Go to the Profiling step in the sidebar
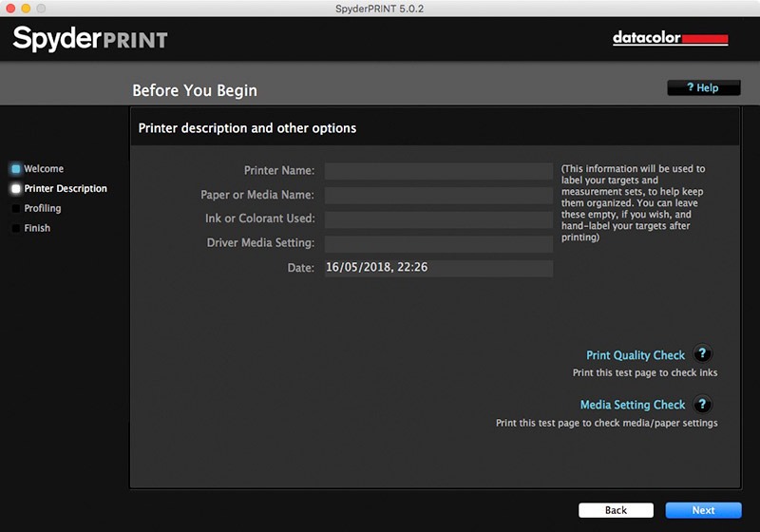Viewport: 760px width, 532px height. 43,209
